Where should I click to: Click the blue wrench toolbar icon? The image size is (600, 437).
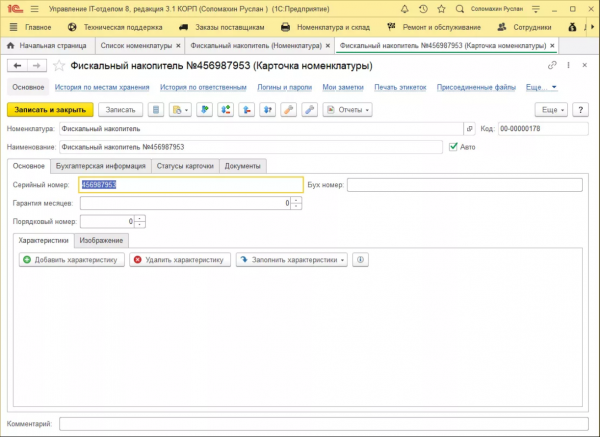309,110
